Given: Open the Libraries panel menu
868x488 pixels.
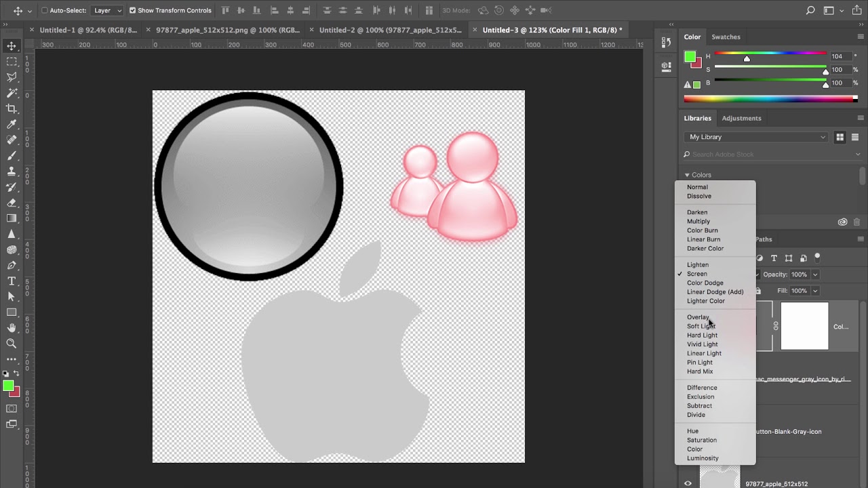Looking at the screenshot, I should [x=861, y=118].
